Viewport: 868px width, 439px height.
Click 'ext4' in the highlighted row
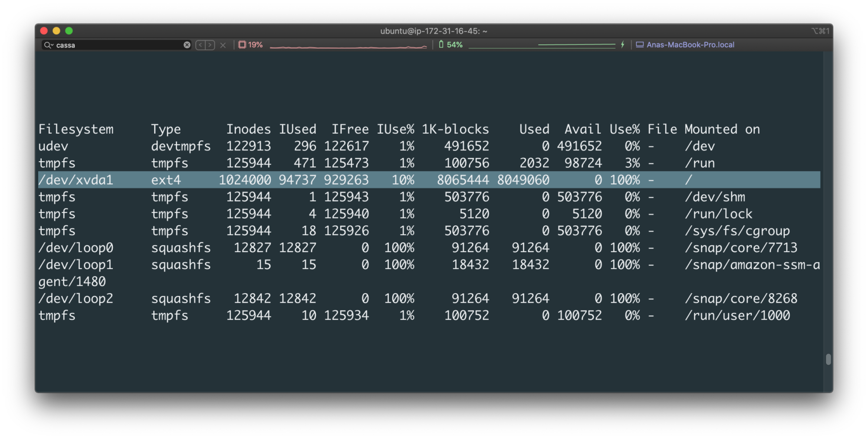[x=166, y=180]
